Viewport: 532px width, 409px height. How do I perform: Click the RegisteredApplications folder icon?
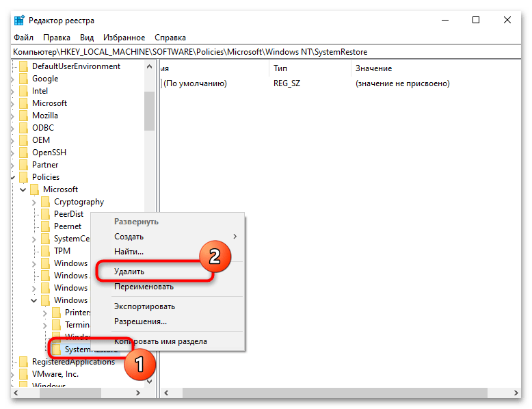click(23, 362)
